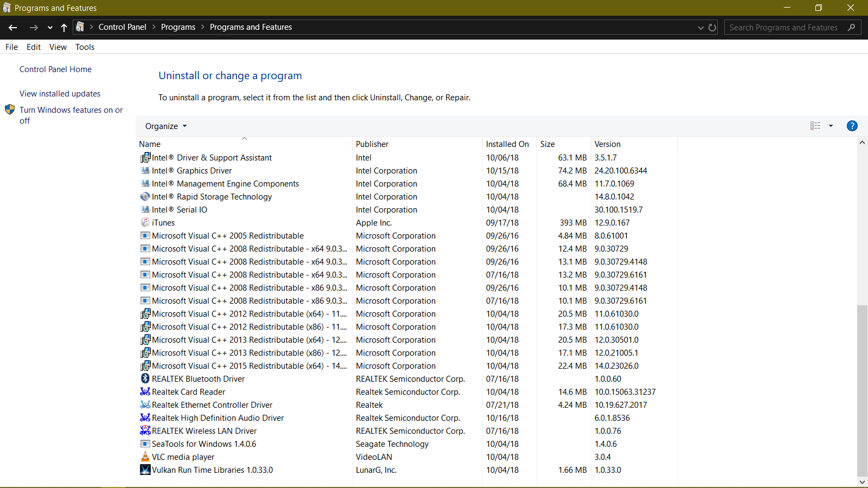This screenshot has height=488, width=868.
Task: Sort by the Version column header
Action: point(635,144)
